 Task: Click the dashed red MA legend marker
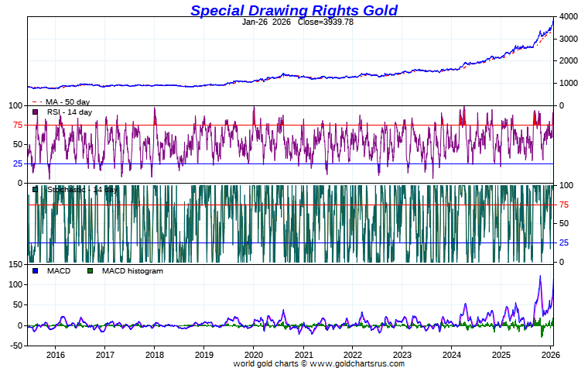[x=36, y=102]
